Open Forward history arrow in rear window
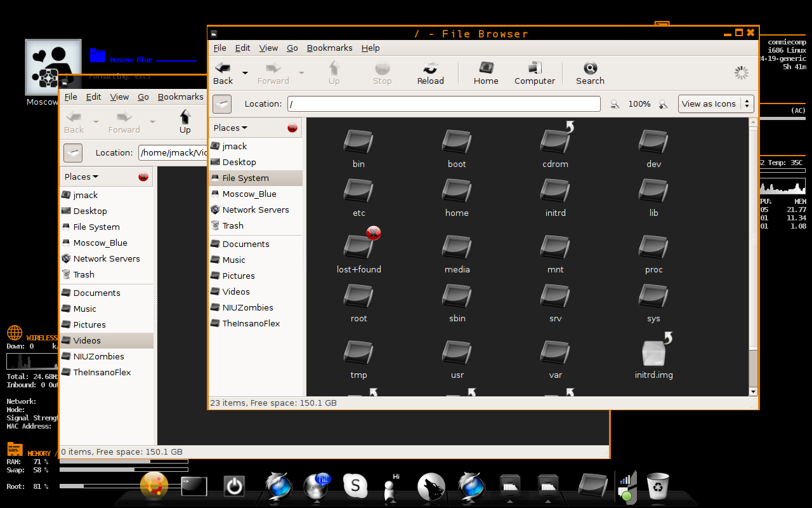 tap(152, 122)
